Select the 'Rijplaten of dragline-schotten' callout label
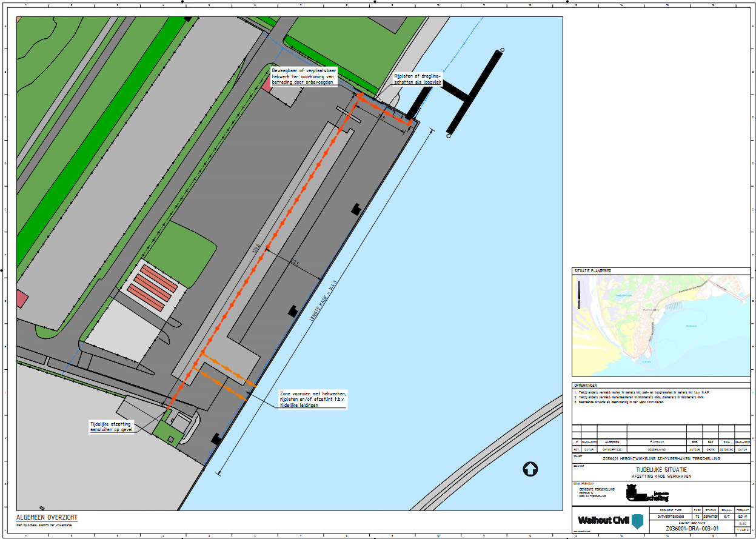This screenshot has width=756, height=539. pos(417,78)
